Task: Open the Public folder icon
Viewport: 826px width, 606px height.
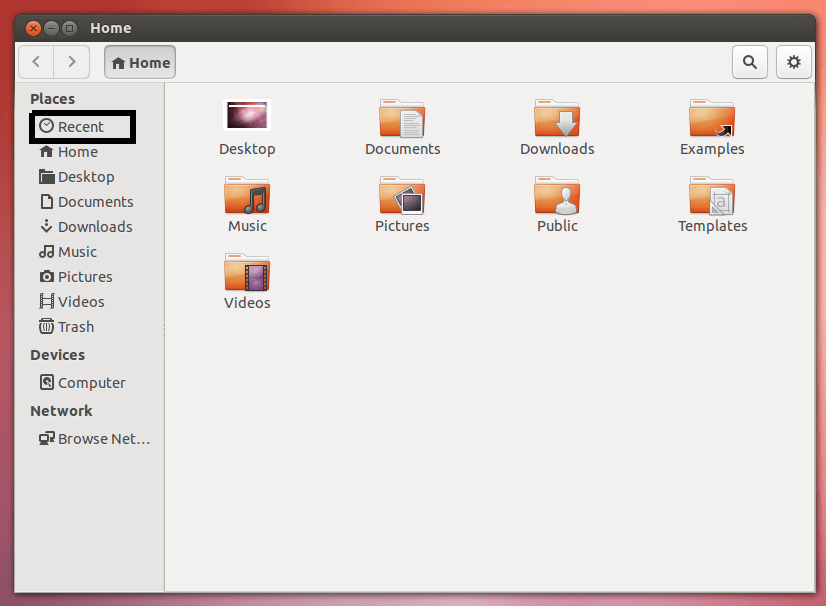Action: 557,196
